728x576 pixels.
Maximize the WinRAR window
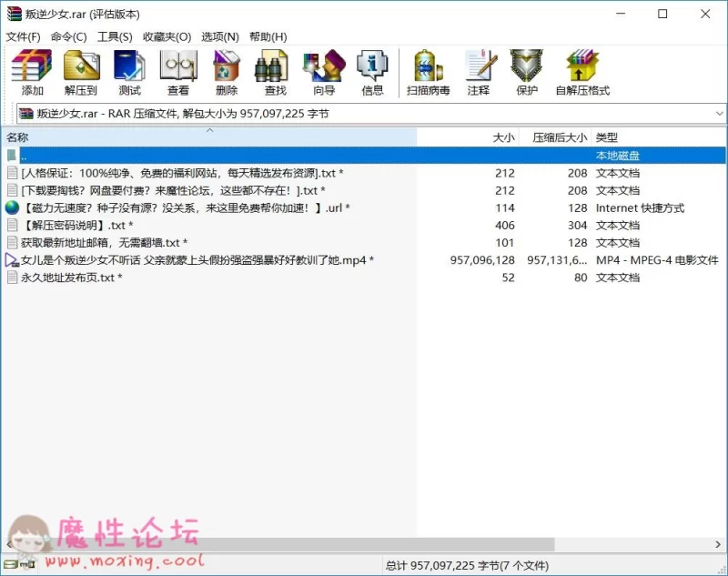[x=662, y=14]
